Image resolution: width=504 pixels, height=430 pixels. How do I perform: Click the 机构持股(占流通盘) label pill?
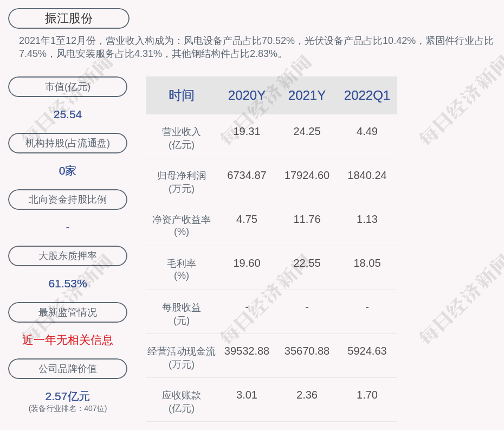[x=68, y=143]
